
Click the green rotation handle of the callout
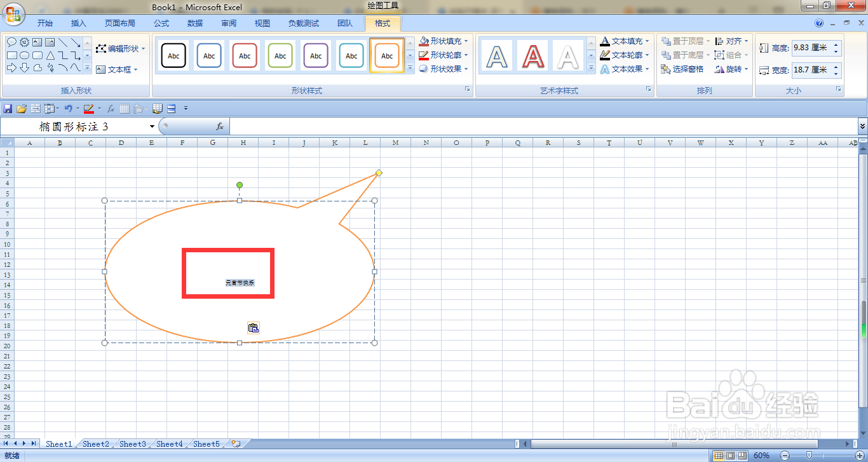(x=240, y=185)
